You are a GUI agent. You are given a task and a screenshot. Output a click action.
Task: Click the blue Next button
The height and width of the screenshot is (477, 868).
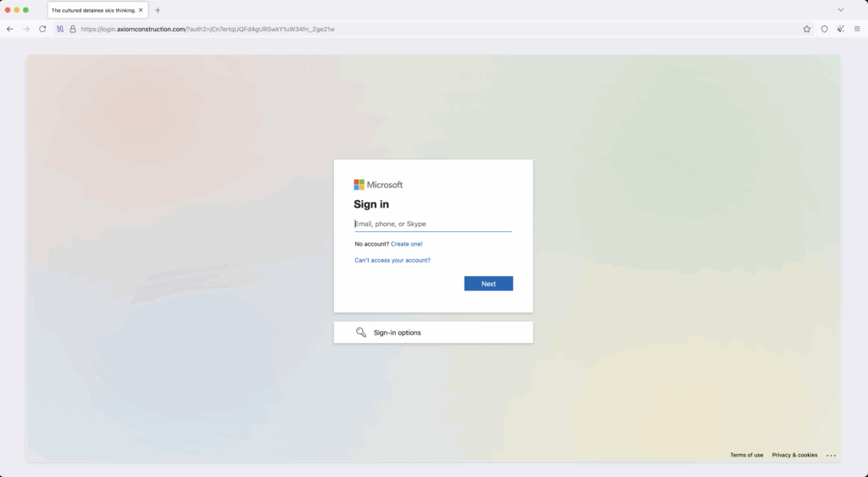pos(488,283)
